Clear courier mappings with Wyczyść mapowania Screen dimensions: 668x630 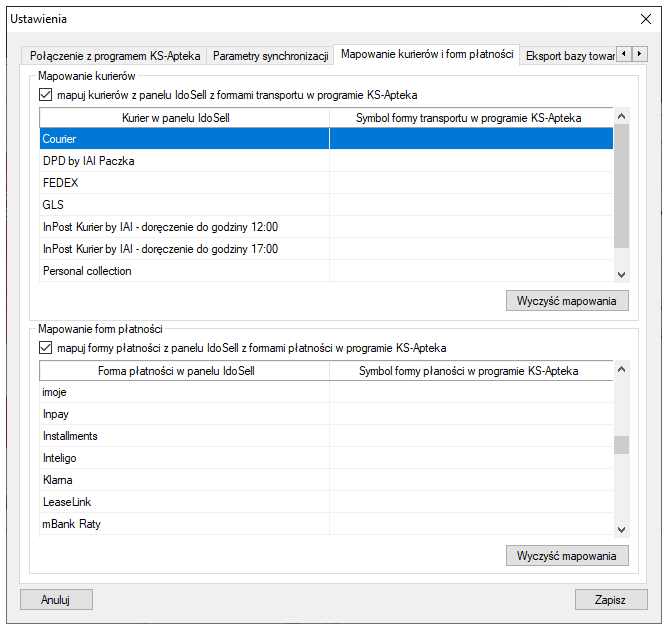[x=567, y=301]
